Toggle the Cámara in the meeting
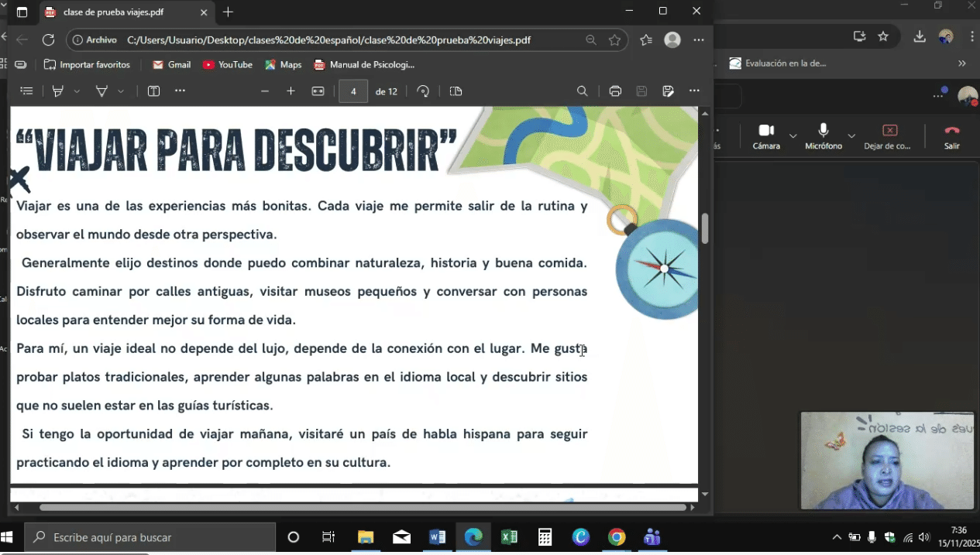The height and width of the screenshot is (555, 980). [766, 135]
